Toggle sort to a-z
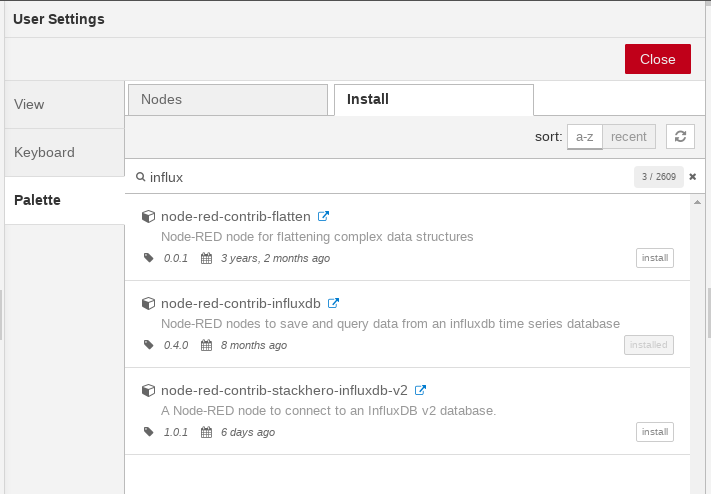This screenshot has height=494, width=711. [x=584, y=137]
